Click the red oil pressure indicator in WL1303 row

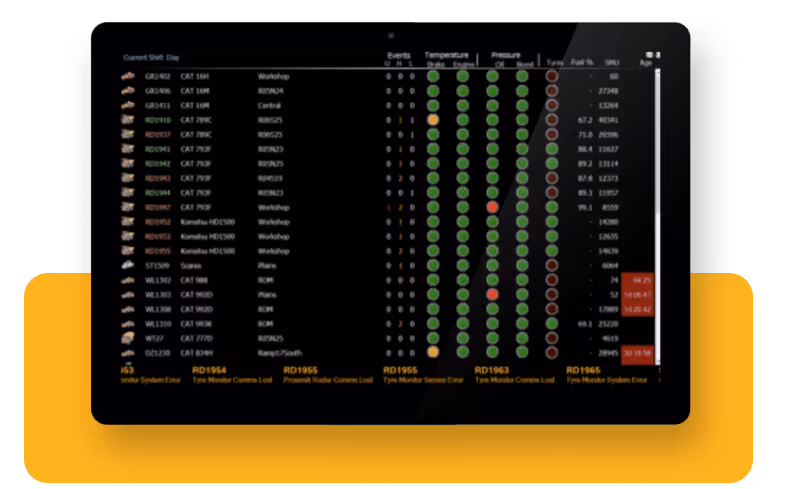pyautogui.click(x=492, y=295)
